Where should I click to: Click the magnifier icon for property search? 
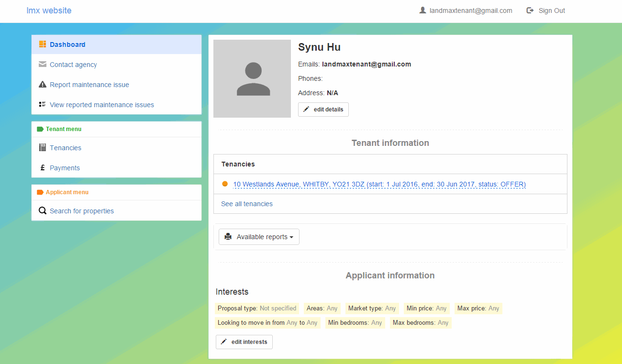(x=43, y=210)
